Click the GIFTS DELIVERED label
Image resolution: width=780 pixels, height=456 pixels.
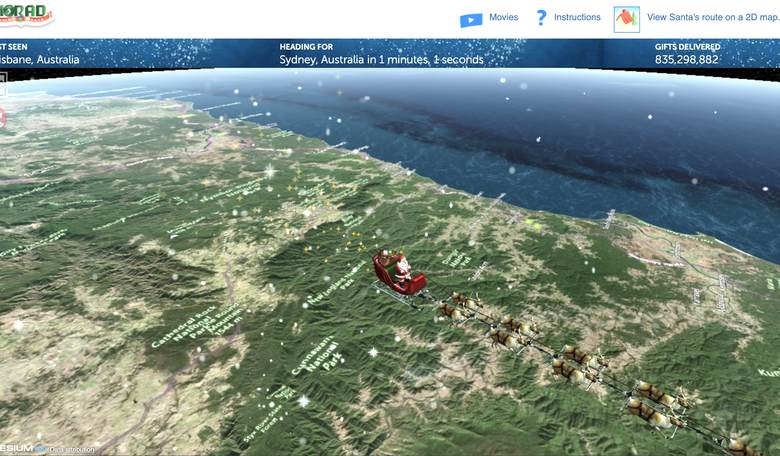pyautogui.click(x=687, y=47)
